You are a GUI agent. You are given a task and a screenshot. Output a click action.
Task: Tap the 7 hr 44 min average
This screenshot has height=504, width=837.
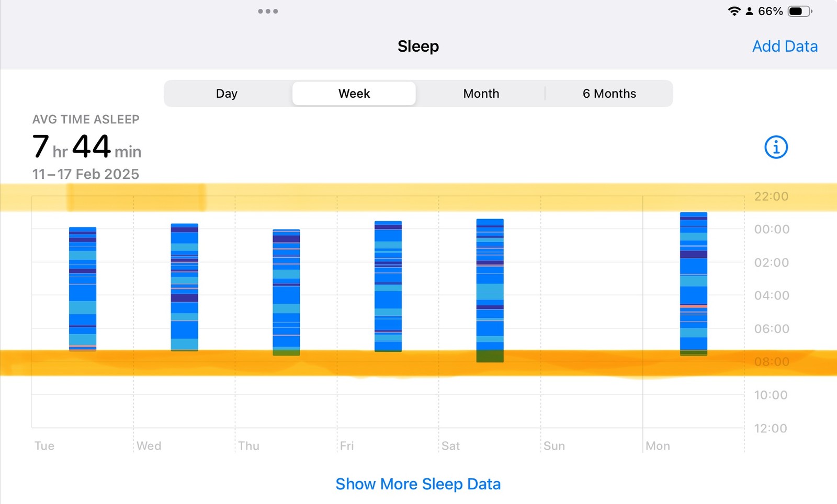[87, 146]
